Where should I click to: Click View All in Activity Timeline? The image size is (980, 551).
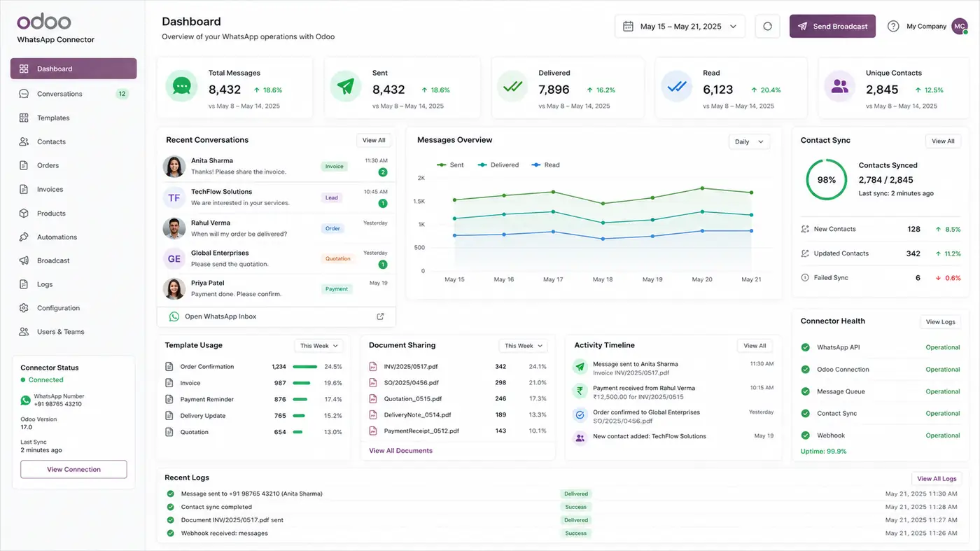click(755, 346)
